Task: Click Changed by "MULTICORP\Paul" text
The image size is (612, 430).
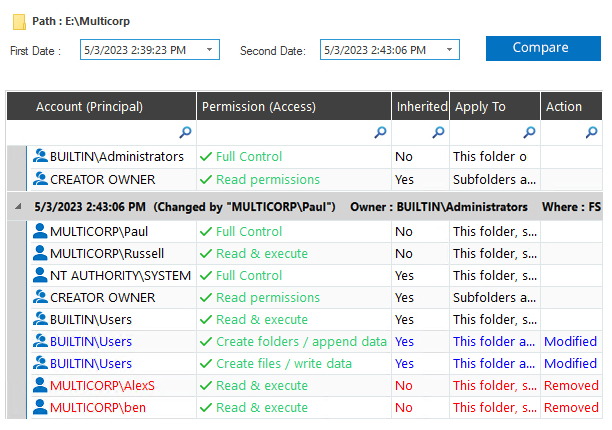Action: point(244,207)
